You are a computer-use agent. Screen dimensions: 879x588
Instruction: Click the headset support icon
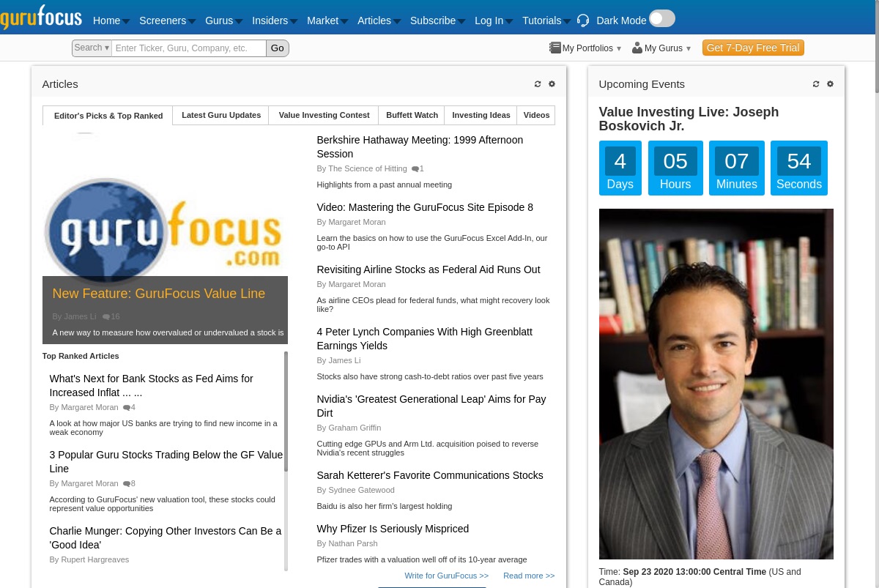tap(583, 21)
